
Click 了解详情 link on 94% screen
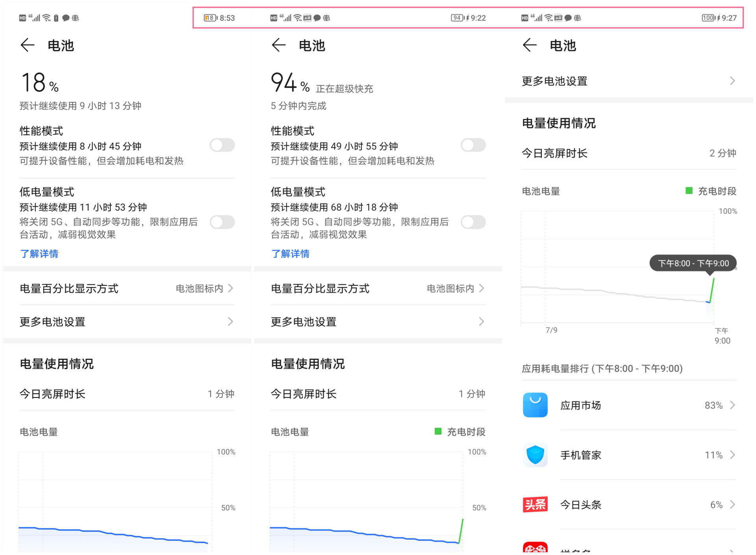click(x=290, y=254)
